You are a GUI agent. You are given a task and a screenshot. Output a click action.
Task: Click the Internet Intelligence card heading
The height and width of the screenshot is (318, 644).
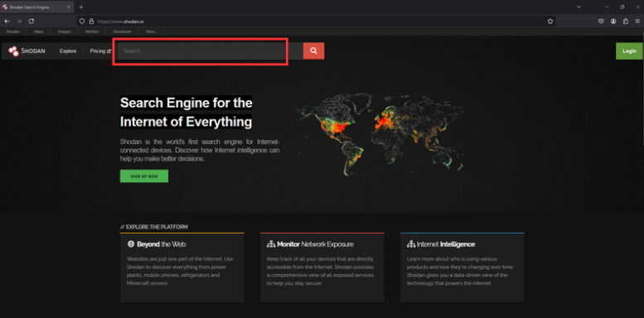tap(446, 244)
